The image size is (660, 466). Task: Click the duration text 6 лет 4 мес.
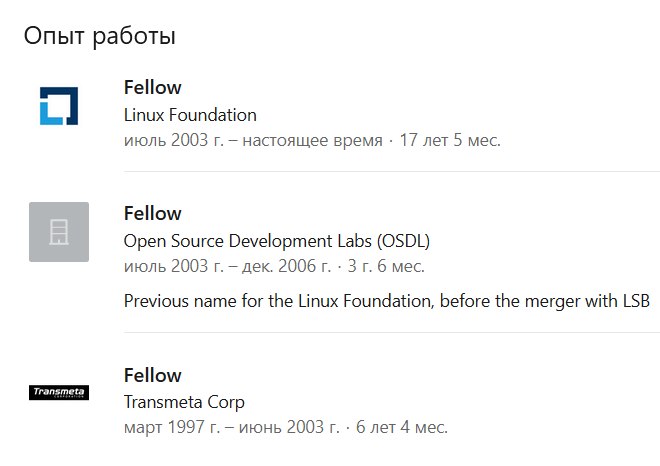click(402, 427)
